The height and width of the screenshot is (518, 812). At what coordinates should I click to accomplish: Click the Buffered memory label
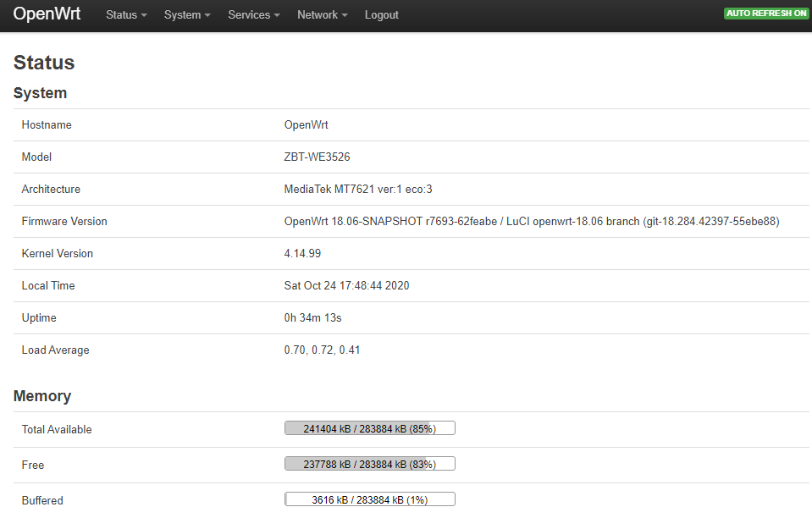tap(42, 500)
